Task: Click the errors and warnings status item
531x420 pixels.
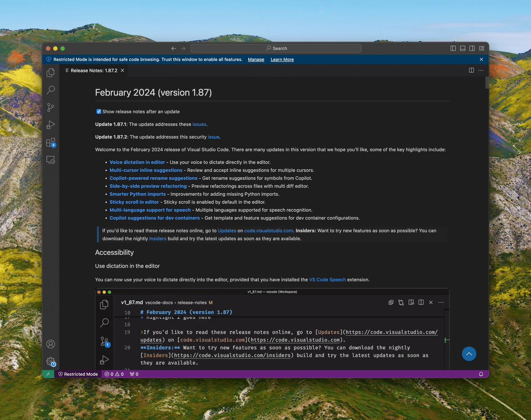Action: (114, 374)
